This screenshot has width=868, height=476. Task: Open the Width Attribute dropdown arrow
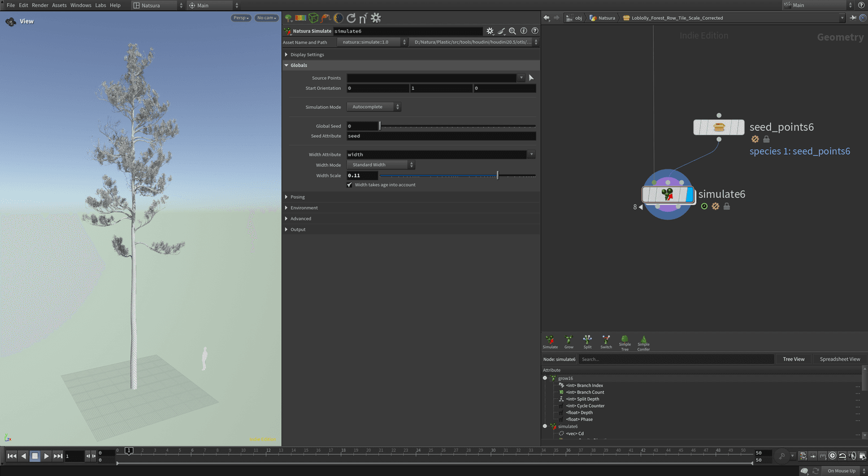click(531, 154)
